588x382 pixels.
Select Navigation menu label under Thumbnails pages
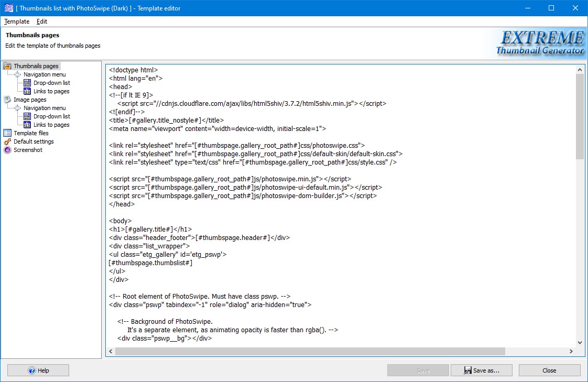click(45, 74)
